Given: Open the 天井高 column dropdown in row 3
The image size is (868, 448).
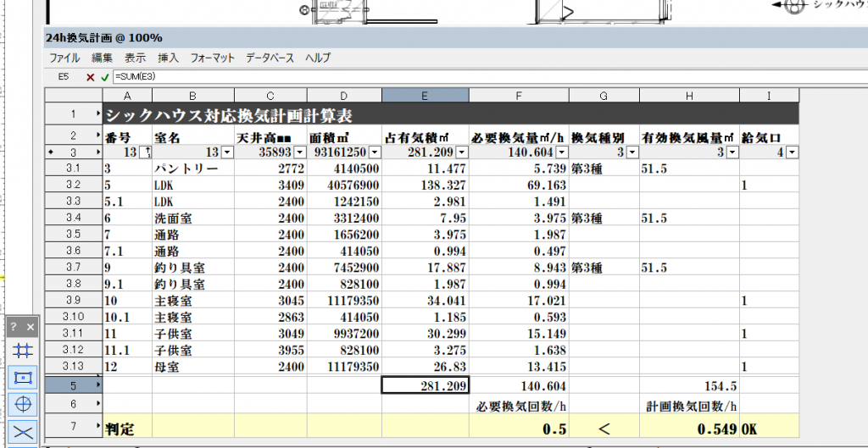Looking at the screenshot, I should tap(299, 152).
